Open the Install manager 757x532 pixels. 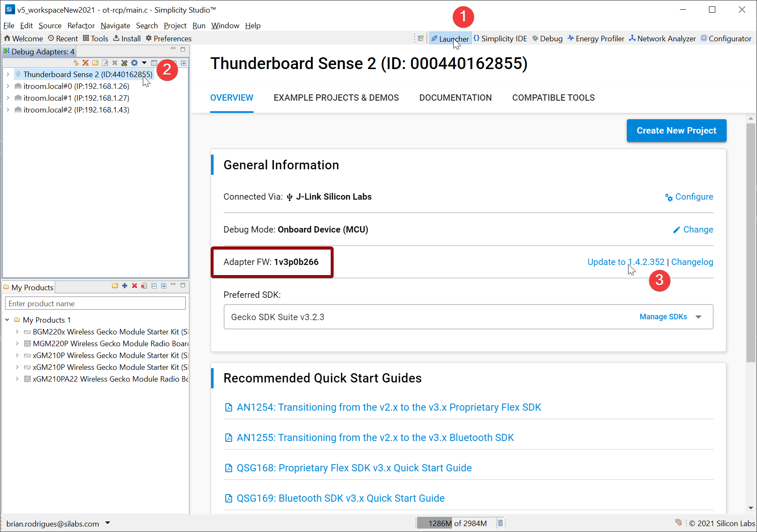[x=127, y=38]
